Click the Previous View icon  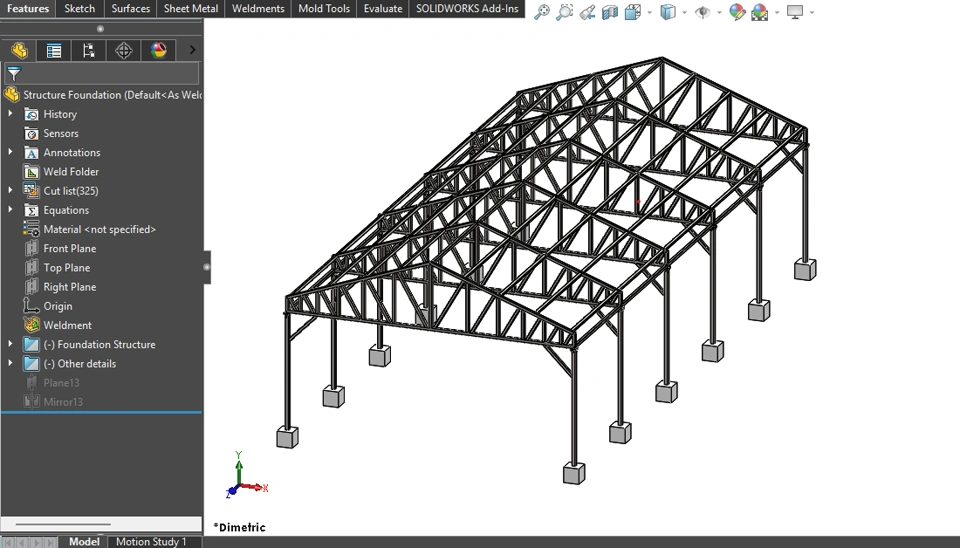coord(587,12)
